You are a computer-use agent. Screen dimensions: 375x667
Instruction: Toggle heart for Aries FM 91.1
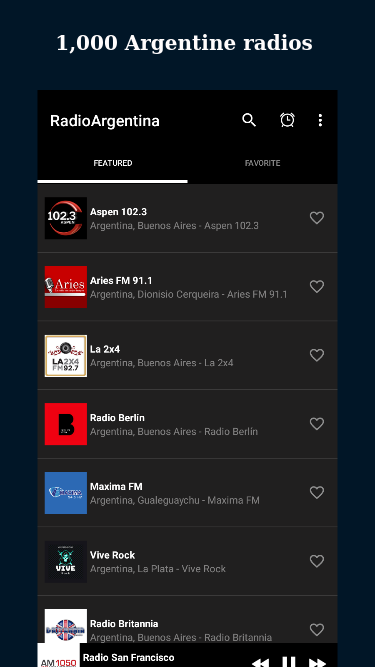click(x=317, y=287)
